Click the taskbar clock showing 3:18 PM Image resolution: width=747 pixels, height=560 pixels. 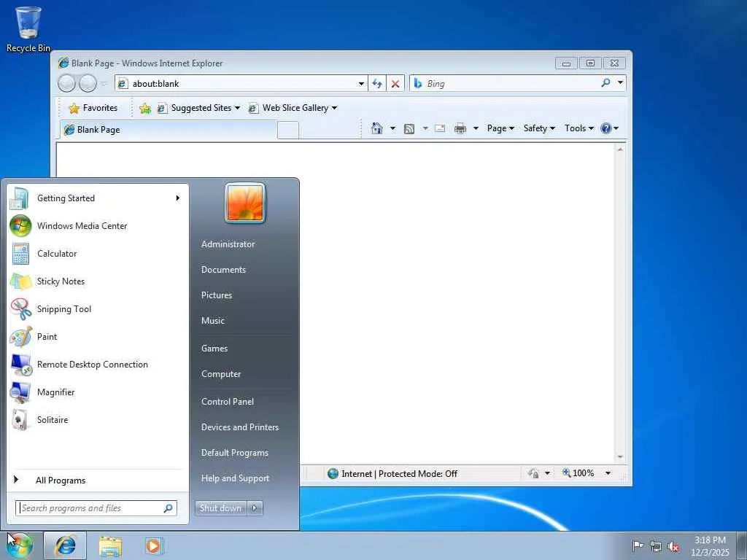pos(710,546)
